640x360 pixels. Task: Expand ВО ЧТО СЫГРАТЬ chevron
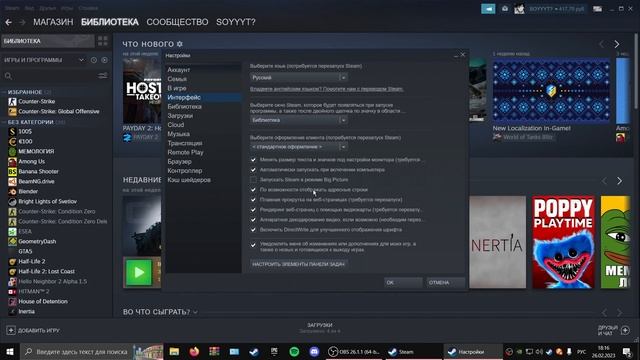pyautogui.click(x=196, y=312)
